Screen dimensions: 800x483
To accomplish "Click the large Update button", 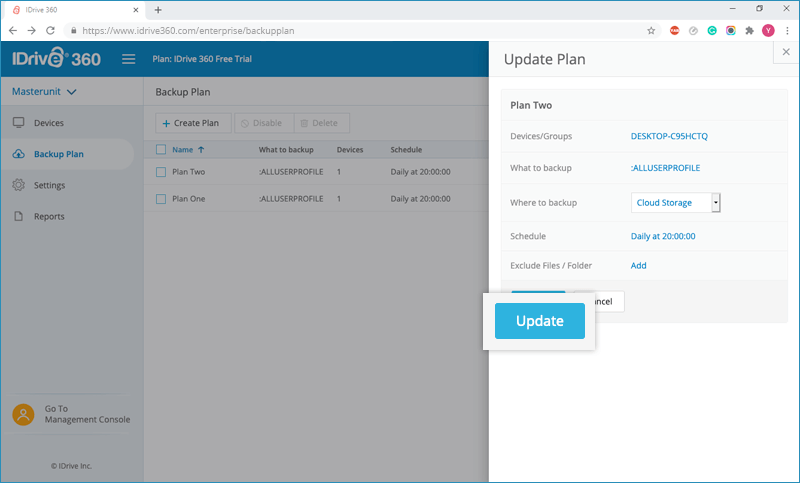I will point(540,321).
